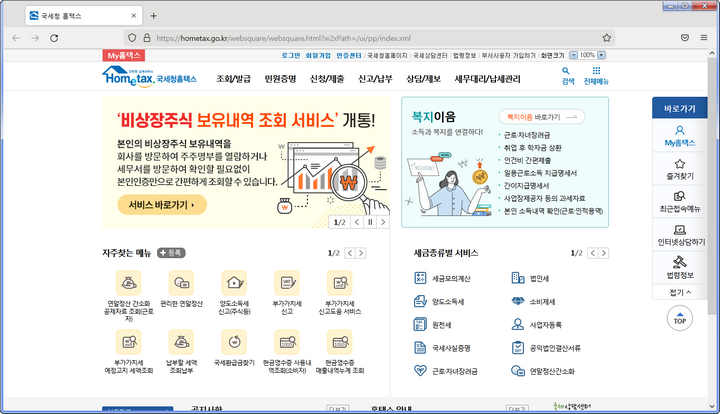Screen dimensions: 720x414
Task: Open 국세환급금찾기 icon
Action: coord(234,342)
